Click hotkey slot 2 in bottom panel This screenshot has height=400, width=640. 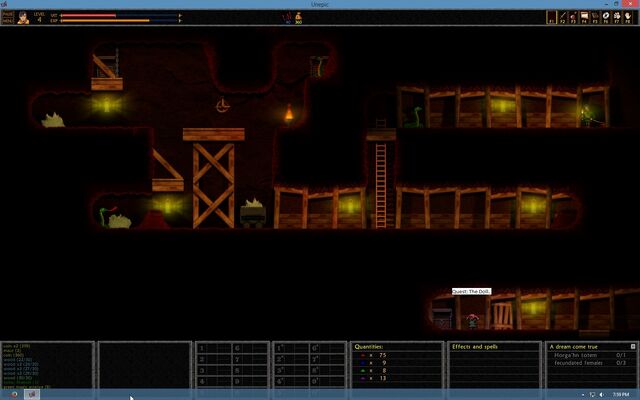point(213,359)
